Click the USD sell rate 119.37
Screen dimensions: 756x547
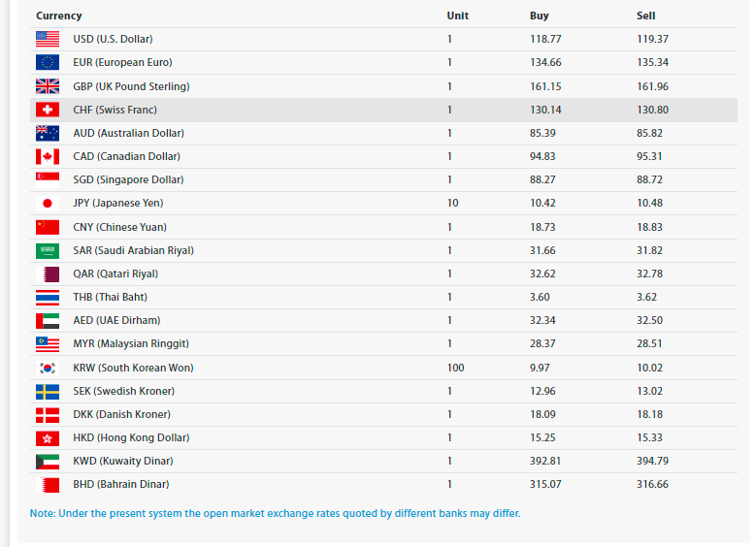(652, 39)
